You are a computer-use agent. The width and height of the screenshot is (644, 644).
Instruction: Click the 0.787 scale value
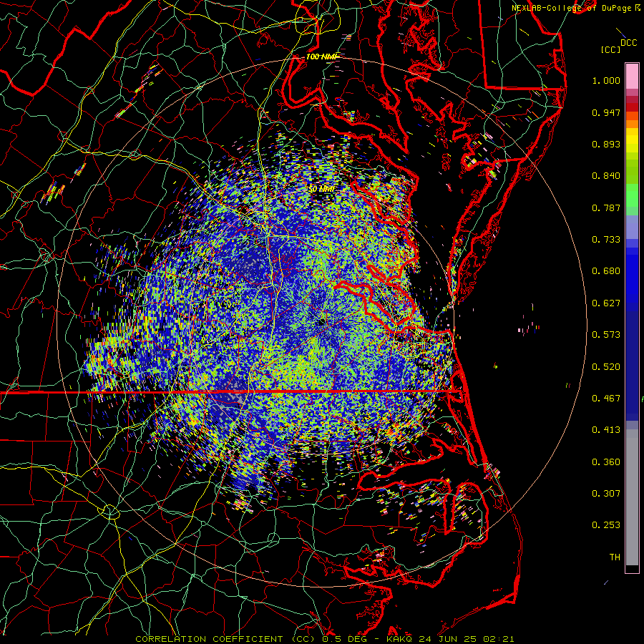(606, 208)
